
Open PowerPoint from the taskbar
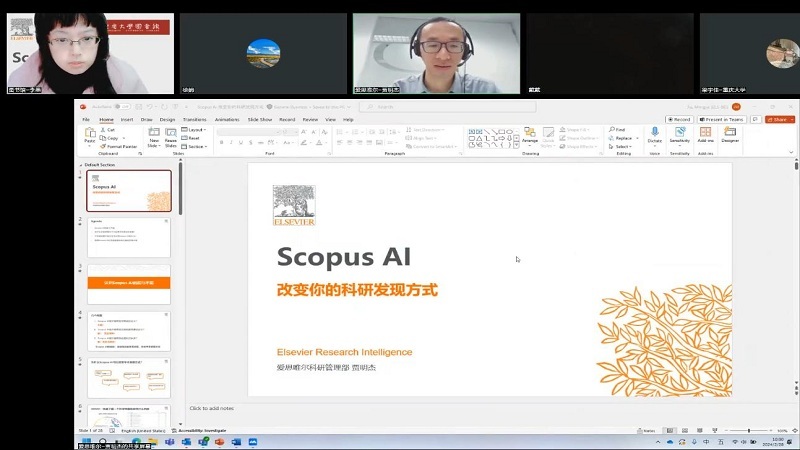click(x=219, y=441)
